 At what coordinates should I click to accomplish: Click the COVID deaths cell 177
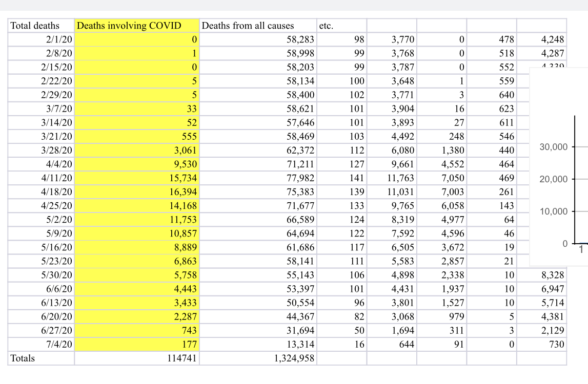pyautogui.click(x=137, y=344)
